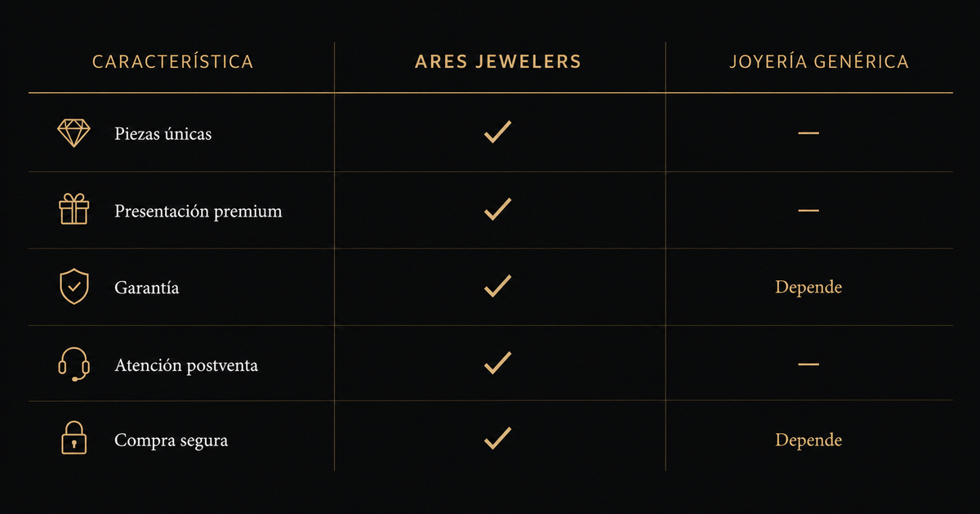Click the checkmark in the Presentación premium row
This screenshot has width=980, height=514.
(x=497, y=208)
